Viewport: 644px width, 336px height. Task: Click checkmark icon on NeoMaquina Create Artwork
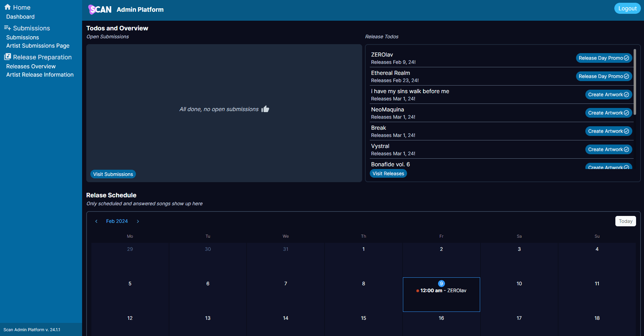tap(626, 113)
